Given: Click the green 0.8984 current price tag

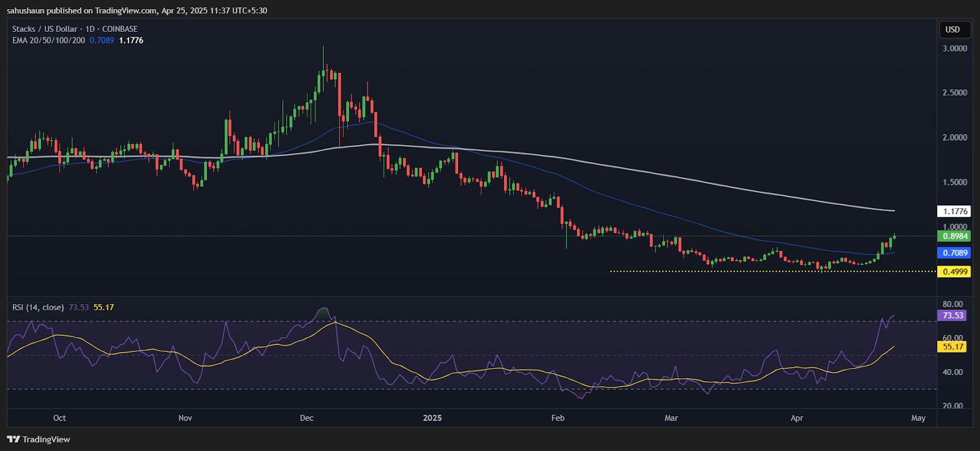Looking at the screenshot, I should [954, 236].
